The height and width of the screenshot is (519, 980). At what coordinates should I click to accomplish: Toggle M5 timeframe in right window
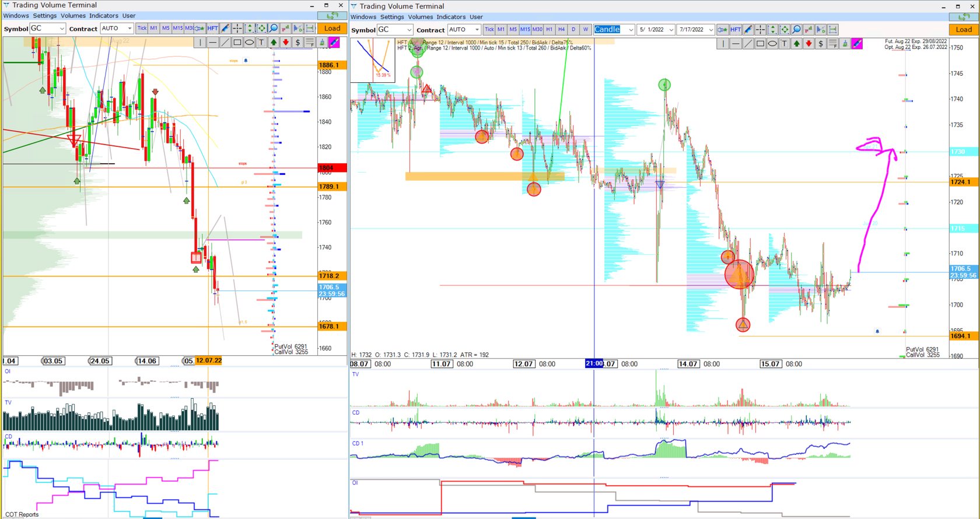[513, 29]
